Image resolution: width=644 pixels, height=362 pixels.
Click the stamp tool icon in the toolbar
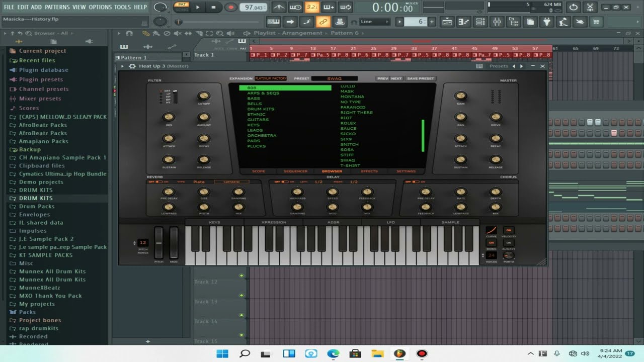340,22
